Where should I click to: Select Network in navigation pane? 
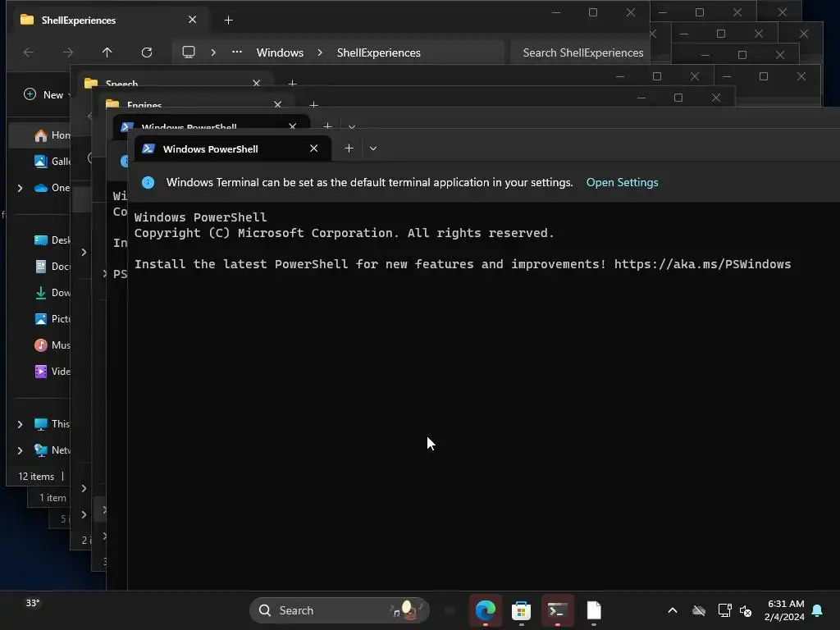tap(52, 450)
